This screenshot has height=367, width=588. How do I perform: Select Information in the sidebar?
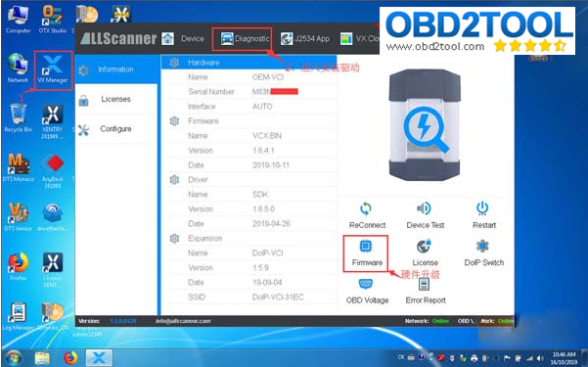point(116,69)
